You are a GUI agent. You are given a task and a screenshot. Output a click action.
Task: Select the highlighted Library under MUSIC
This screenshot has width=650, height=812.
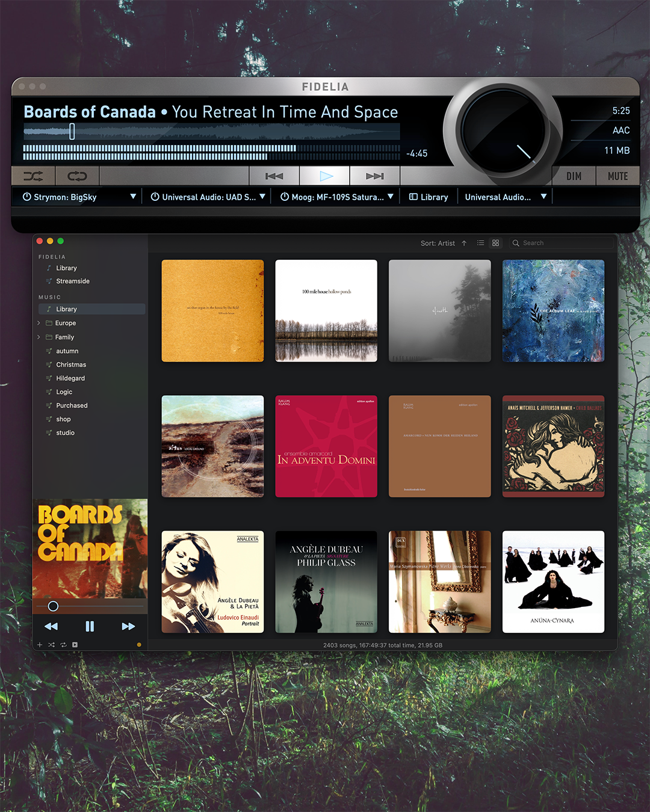coord(92,309)
